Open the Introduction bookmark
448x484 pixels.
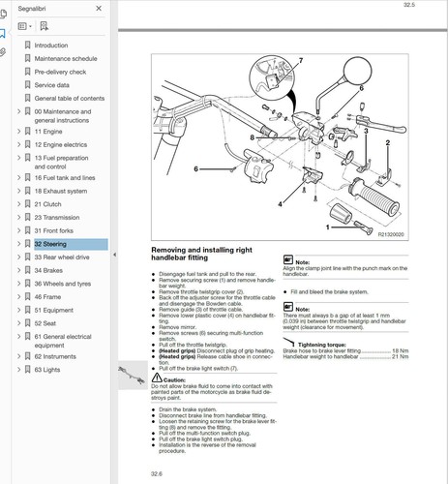[x=51, y=45]
